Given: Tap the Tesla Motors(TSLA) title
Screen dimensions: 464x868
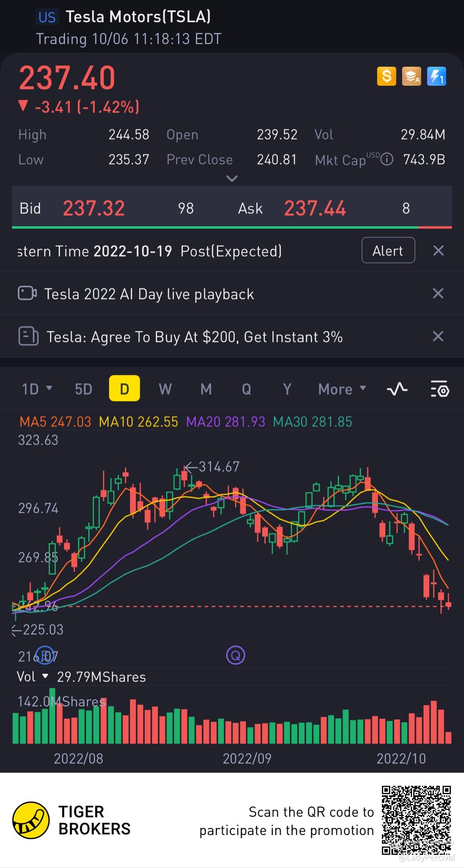Looking at the screenshot, I should point(138,17).
